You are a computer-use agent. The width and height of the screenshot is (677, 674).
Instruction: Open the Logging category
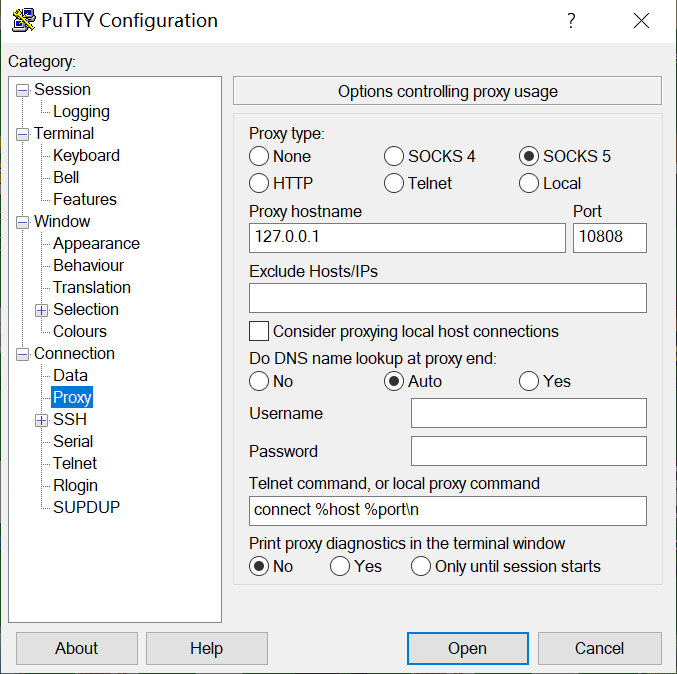pyautogui.click(x=81, y=112)
